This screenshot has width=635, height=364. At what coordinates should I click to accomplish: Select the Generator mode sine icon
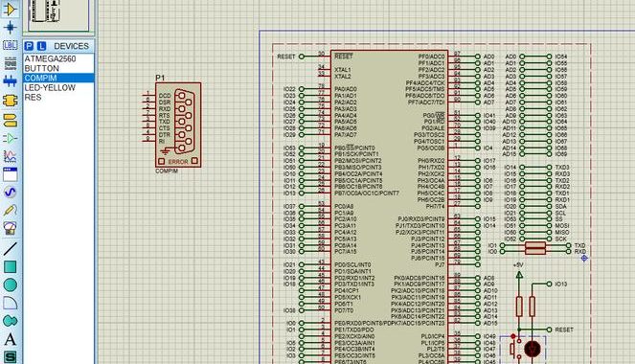point(10,192)
